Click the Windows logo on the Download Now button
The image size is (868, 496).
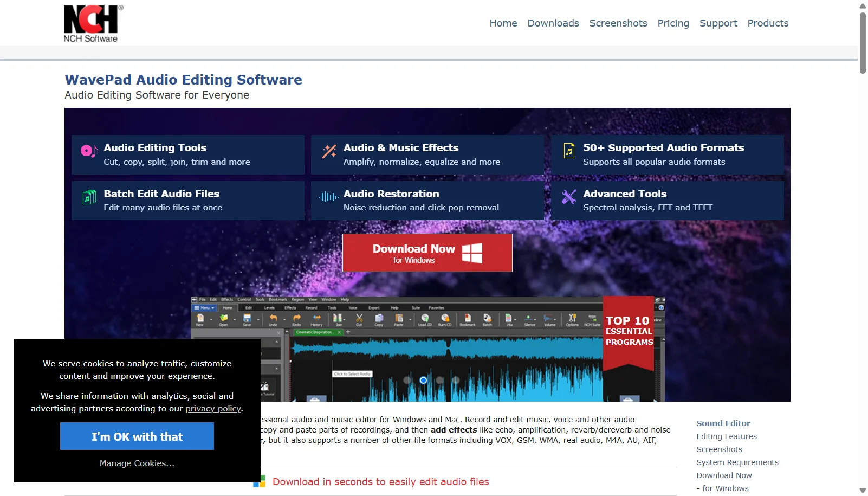click(x=472, y=253)
